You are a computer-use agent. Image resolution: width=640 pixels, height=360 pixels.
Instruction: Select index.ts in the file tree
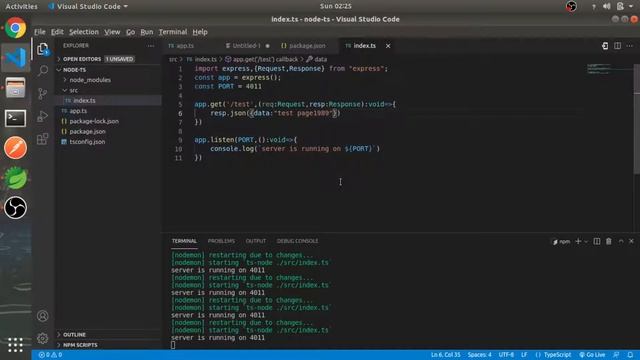click(x=108, y=100)
